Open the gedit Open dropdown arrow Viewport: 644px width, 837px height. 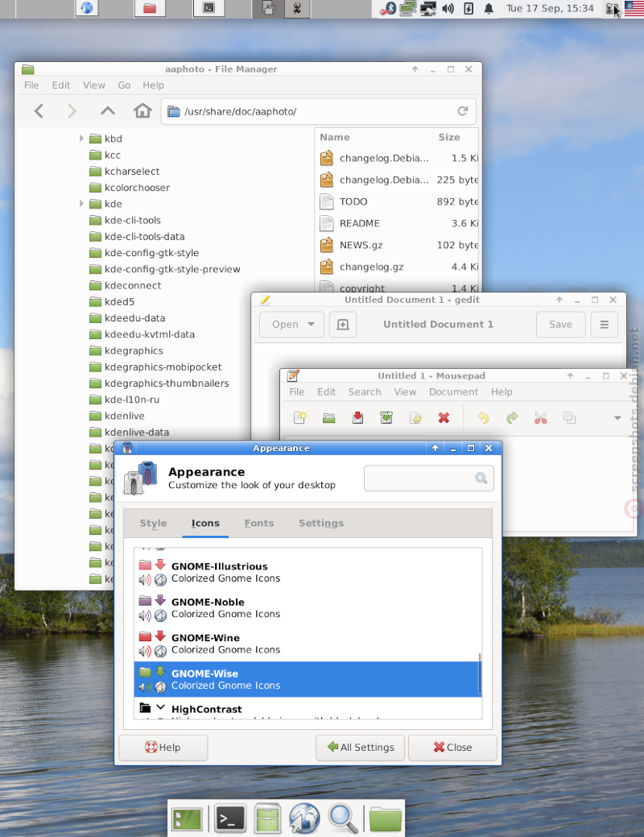coord(311,324)
